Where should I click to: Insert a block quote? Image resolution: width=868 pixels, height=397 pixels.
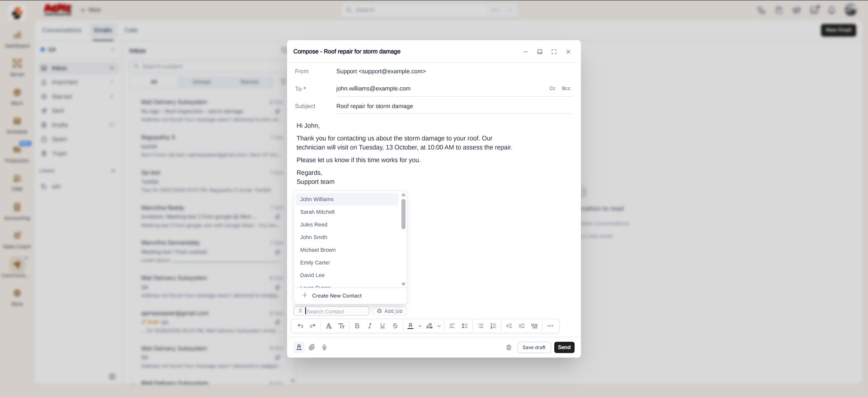(x=534, y=326)
